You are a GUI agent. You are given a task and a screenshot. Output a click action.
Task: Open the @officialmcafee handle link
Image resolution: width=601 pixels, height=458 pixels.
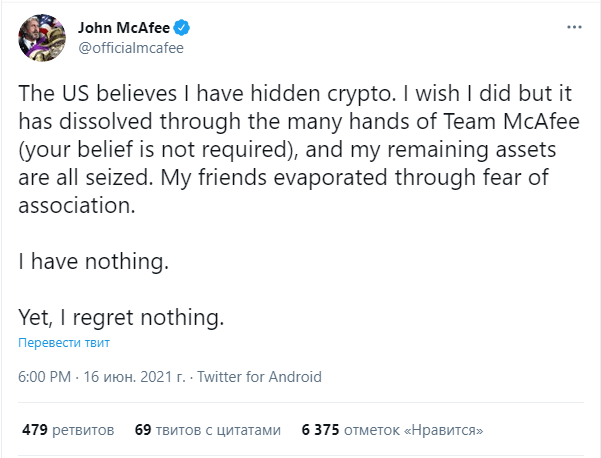131,48
